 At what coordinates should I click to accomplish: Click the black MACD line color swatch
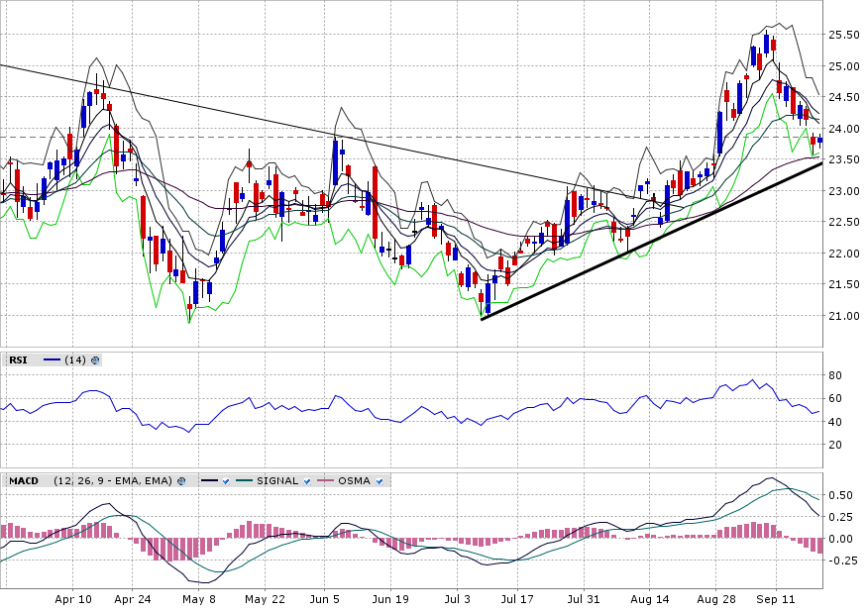pos(208,481)
